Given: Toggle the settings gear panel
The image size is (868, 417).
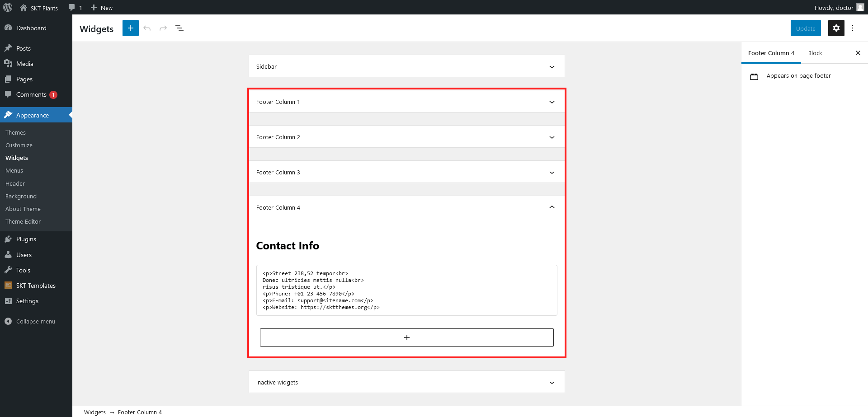Looking at the screenshot, I should click(836, 28).
